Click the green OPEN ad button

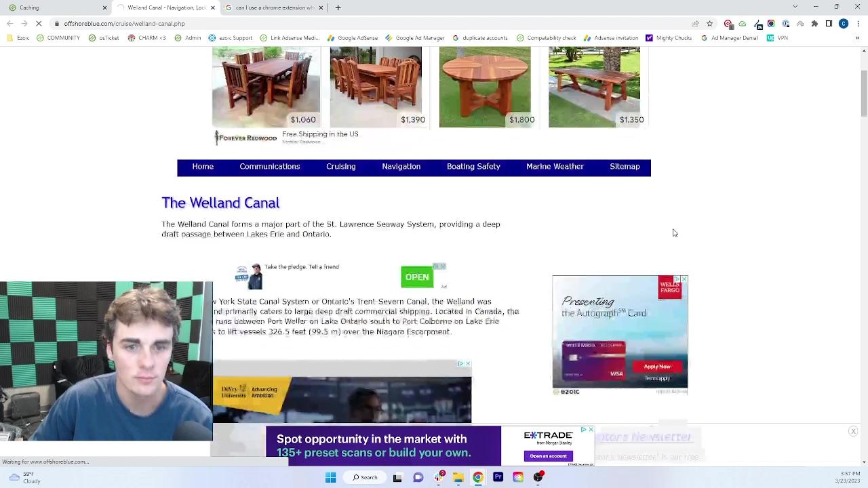pyautogui.click(x=417, y=277)
